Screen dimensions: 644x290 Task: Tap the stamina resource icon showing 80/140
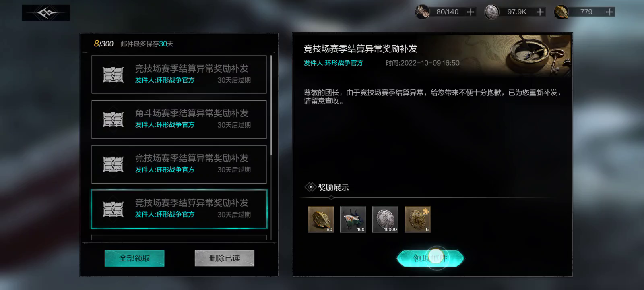pos(422,12)
